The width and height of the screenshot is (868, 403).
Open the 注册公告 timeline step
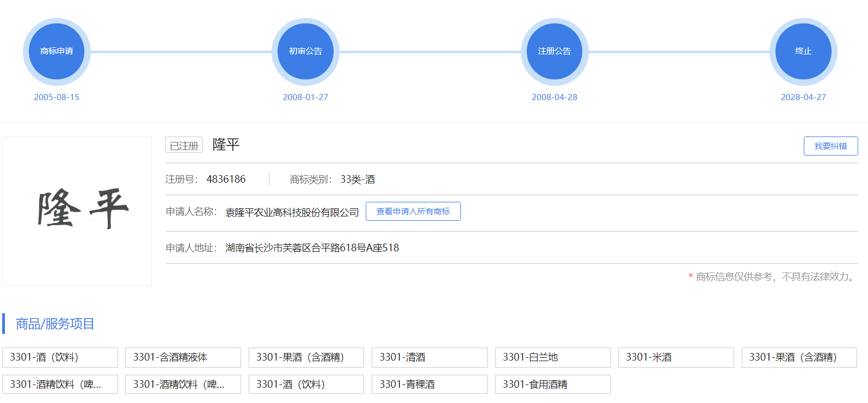[555, 52]
